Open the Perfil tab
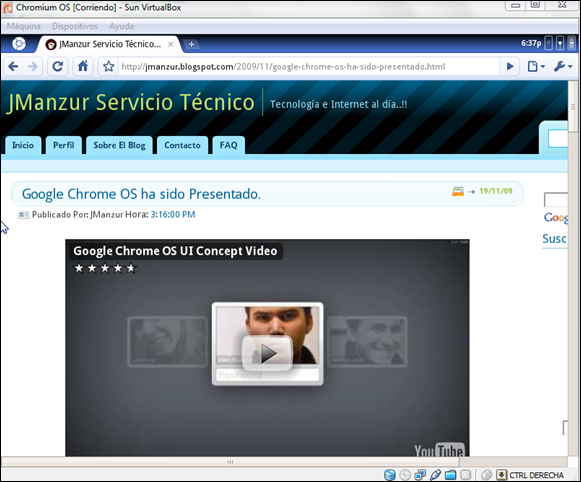This screenshot has height=482, width=581. click(x=63, y=145)
